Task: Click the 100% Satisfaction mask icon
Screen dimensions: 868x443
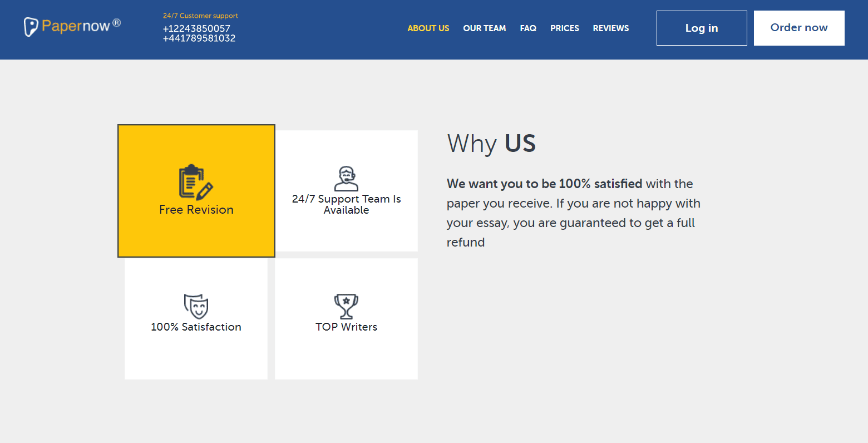Action: click(196, 305)
